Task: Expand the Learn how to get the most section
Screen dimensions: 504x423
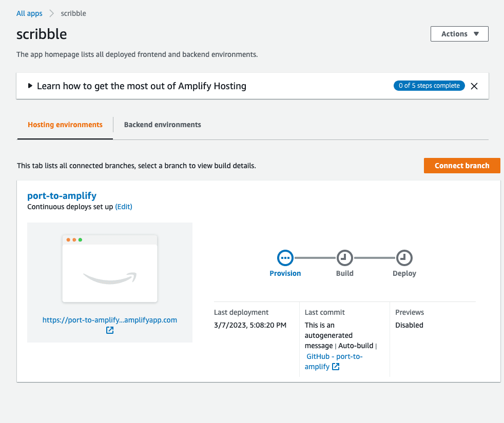Action: coord(30,86)
